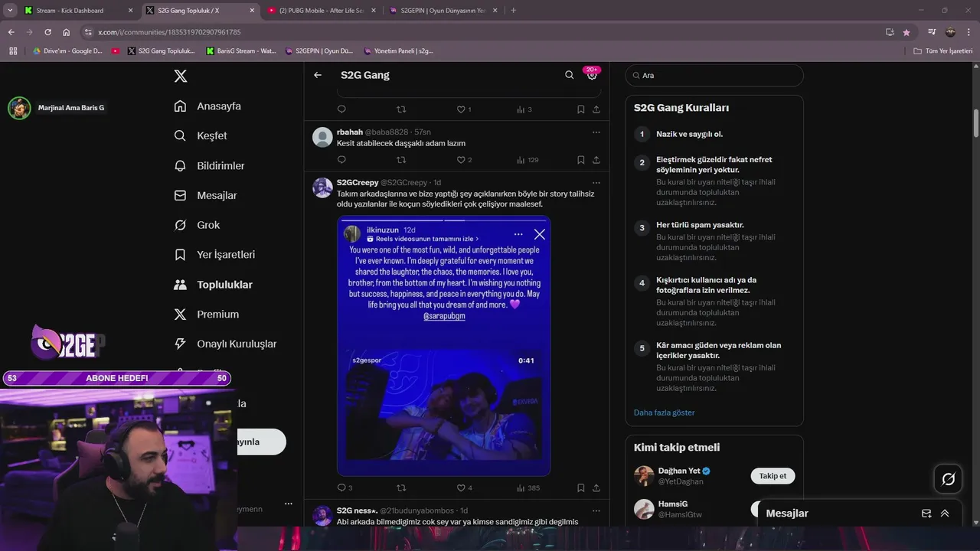The image size is (980, 551).
Task: Bookmark rbahah's post
Action: 581,160
